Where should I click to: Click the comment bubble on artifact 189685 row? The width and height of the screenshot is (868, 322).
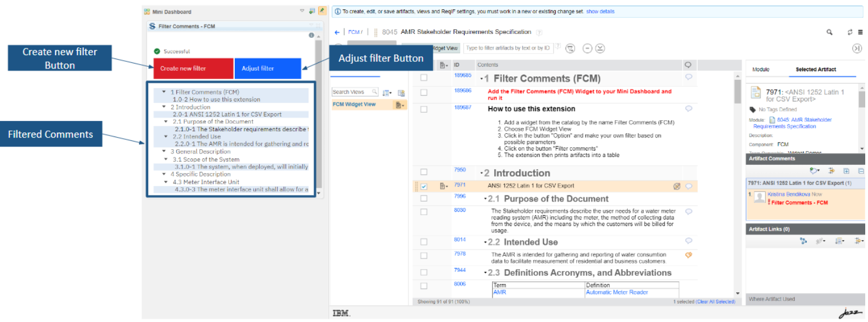(x=689, y=77)
